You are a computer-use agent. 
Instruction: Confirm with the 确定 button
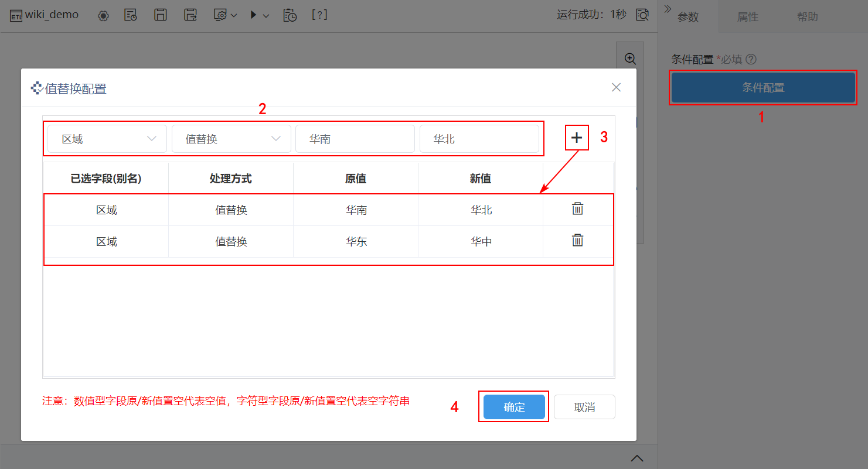point(514,407)
